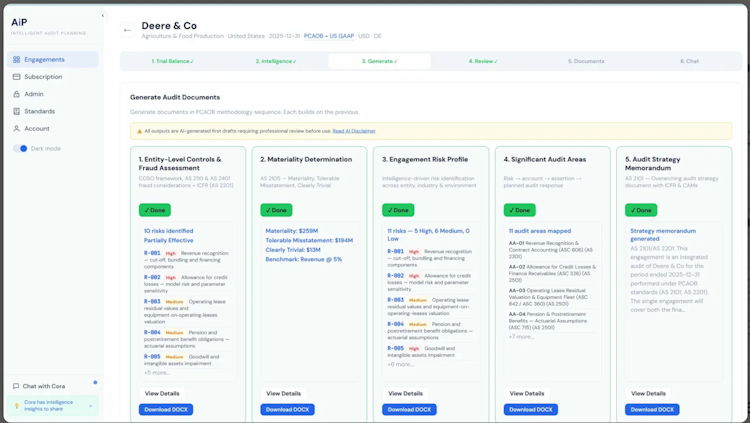
Task: Download DOCX for Entity-Level Controls card
Action: pyautogui.click(x=166, y=410)
